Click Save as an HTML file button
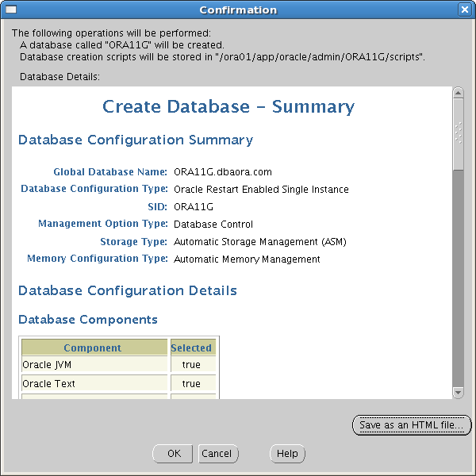This screenshot has height=476, width=476. pyautogui.click(x=412, y=425)
